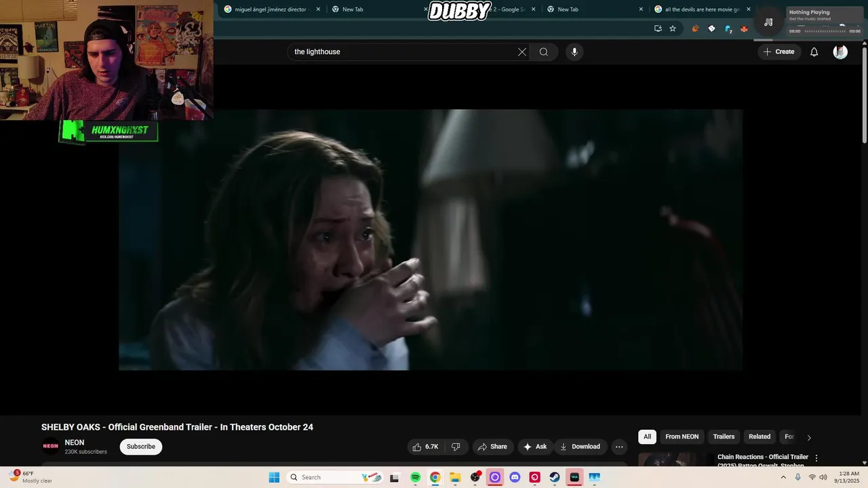The width and height of the screenshot is (868, 488).
Task: Bookmark this page with the star icon
Action: click(x=673, y=28)
